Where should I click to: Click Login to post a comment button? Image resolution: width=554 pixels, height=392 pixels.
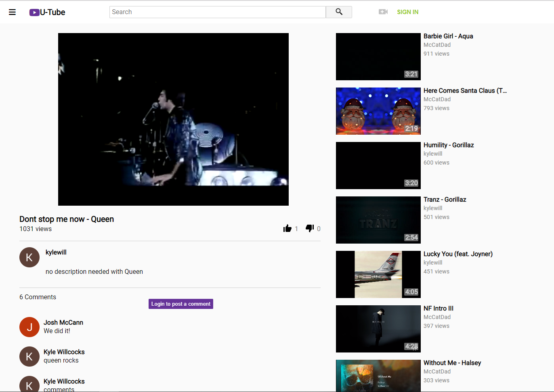[181, 304]
